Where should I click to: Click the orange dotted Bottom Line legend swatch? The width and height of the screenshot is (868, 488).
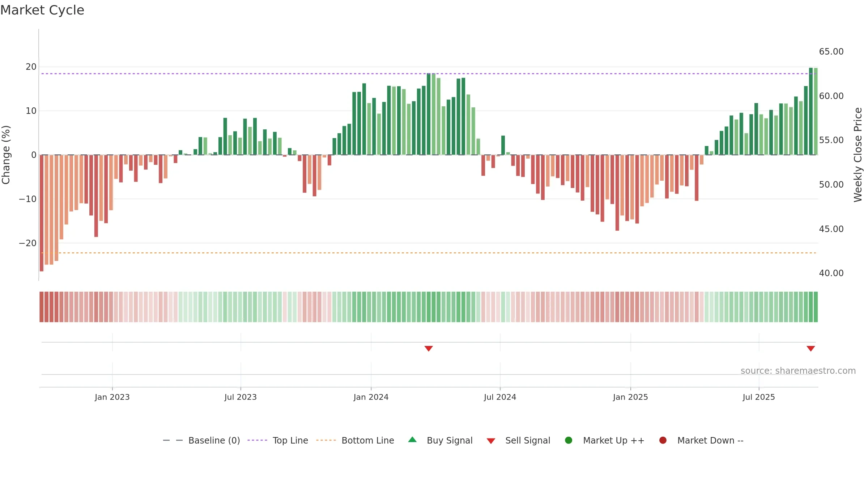click(x=326, y=440)
